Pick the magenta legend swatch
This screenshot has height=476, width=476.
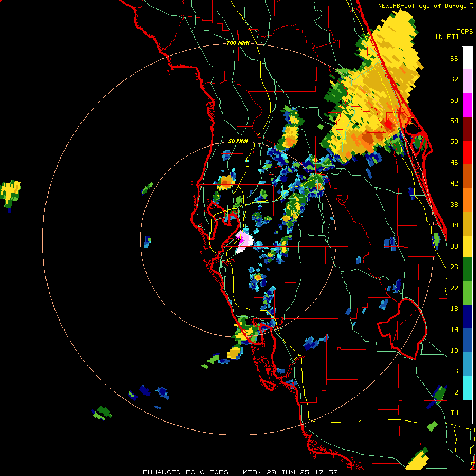pyautogui.click(x=467, y=105)
